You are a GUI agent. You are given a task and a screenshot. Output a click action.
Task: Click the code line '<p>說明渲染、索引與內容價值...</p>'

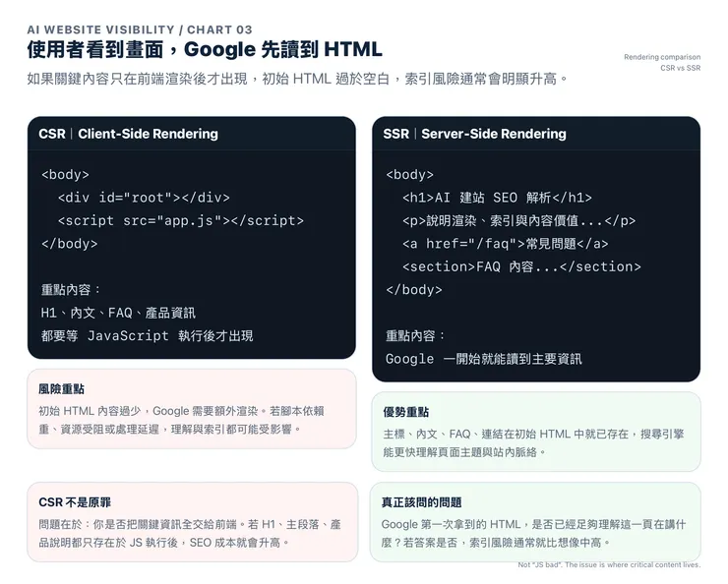click(519, 221)
